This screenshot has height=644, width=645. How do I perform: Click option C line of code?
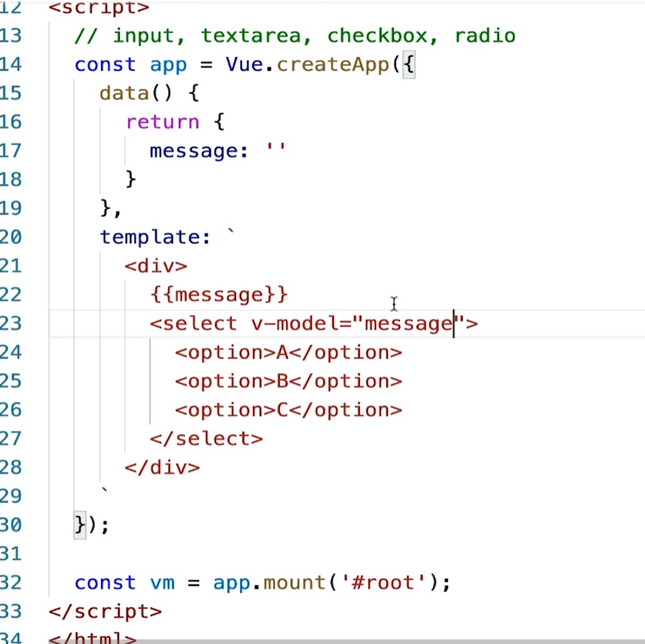coord(288,410)
